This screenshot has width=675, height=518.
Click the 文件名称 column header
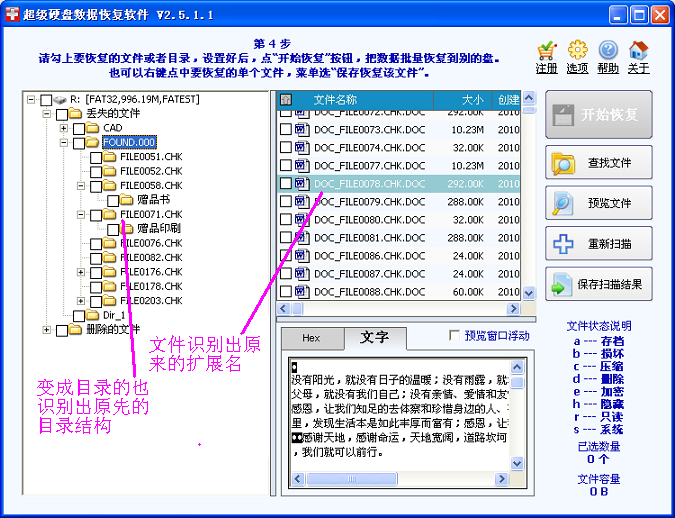click(335, 100)
